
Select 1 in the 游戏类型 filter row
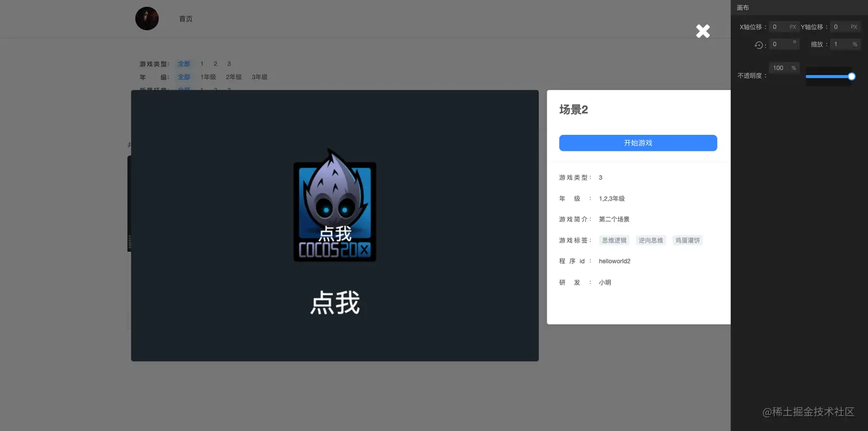tap(202, 64)
